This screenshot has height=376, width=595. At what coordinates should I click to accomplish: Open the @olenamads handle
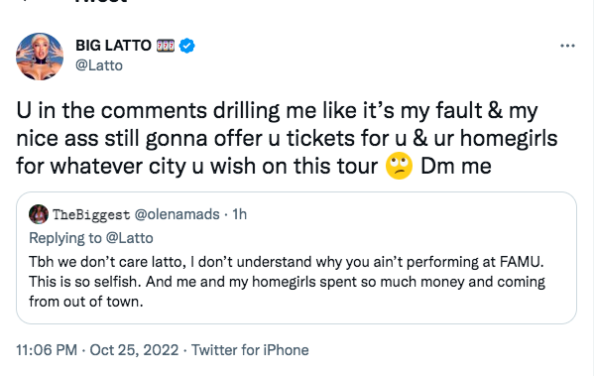[x=177, y=214]
